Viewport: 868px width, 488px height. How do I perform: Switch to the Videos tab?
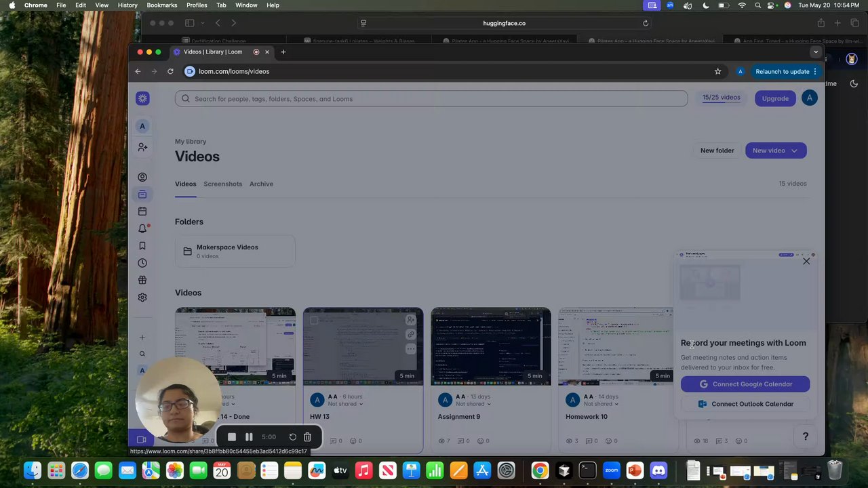[x=185, y=184]
